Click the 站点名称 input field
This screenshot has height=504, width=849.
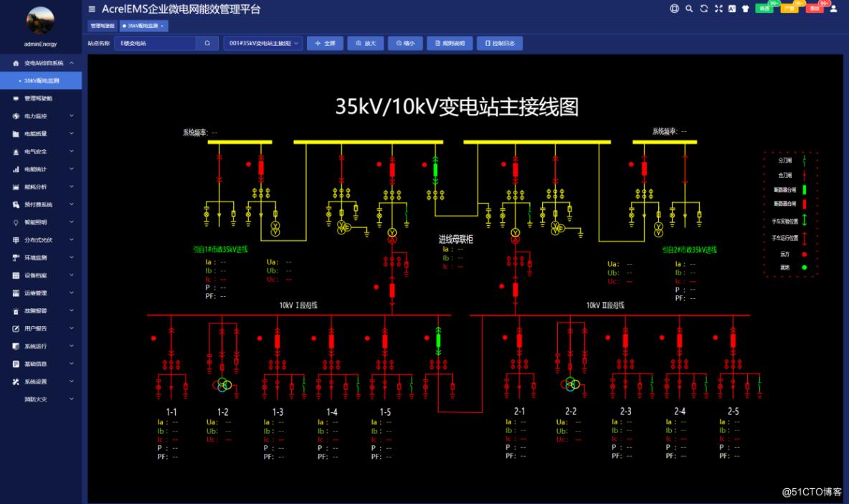point(155,43)
